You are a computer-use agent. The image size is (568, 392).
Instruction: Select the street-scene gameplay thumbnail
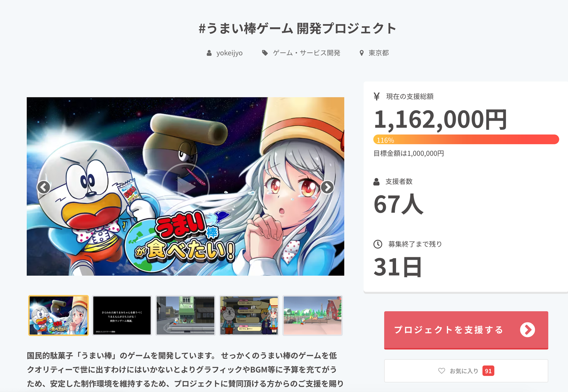186,315
